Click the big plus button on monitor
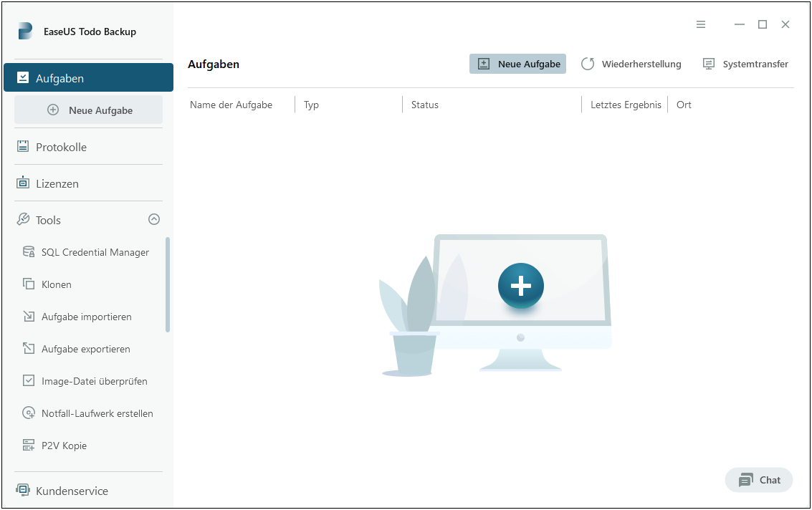The height and width of the screenshot is (510, 812). point(520,285)
